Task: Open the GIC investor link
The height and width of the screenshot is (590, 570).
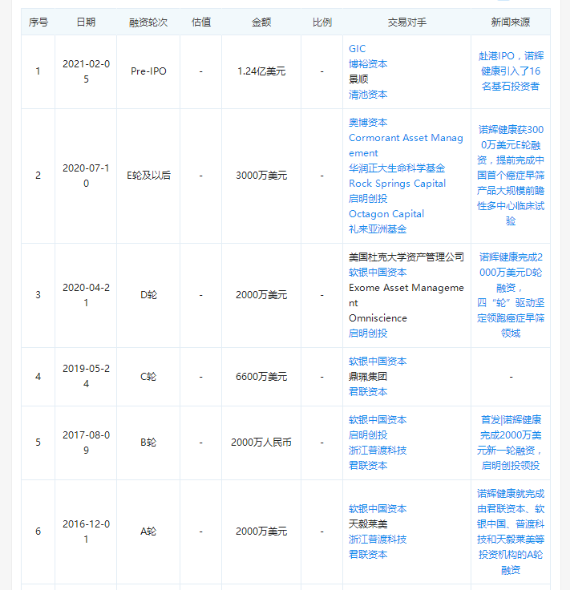Action: 357,49
